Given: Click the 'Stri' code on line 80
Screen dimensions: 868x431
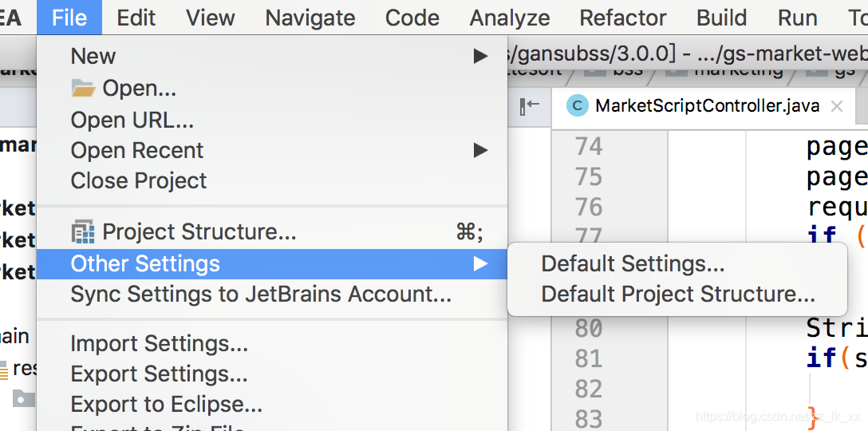Looking at the screenshot, I should 837,329.
